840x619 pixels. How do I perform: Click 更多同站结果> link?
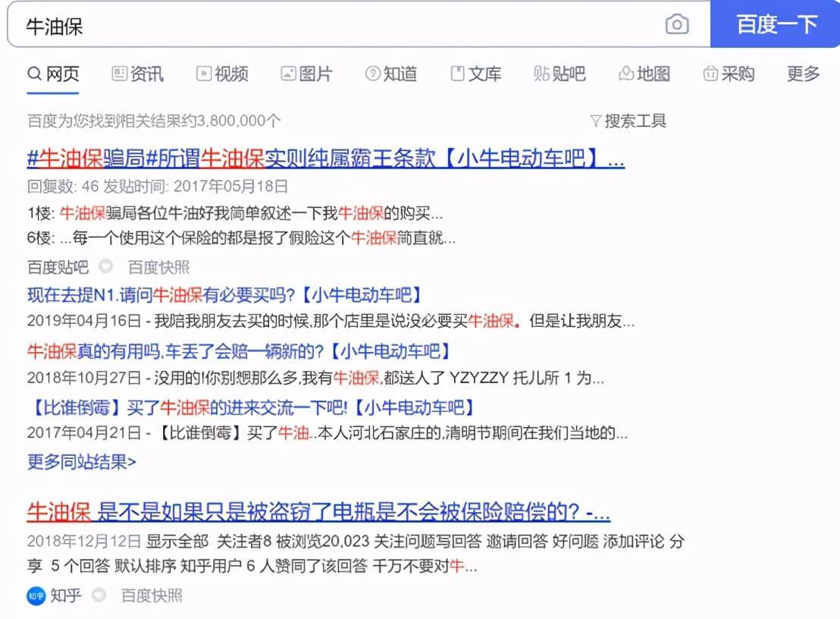[81, 462]
